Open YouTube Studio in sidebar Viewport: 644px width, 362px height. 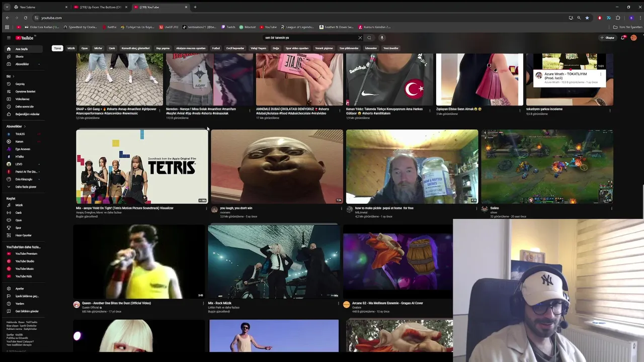[x=25, y=261]
